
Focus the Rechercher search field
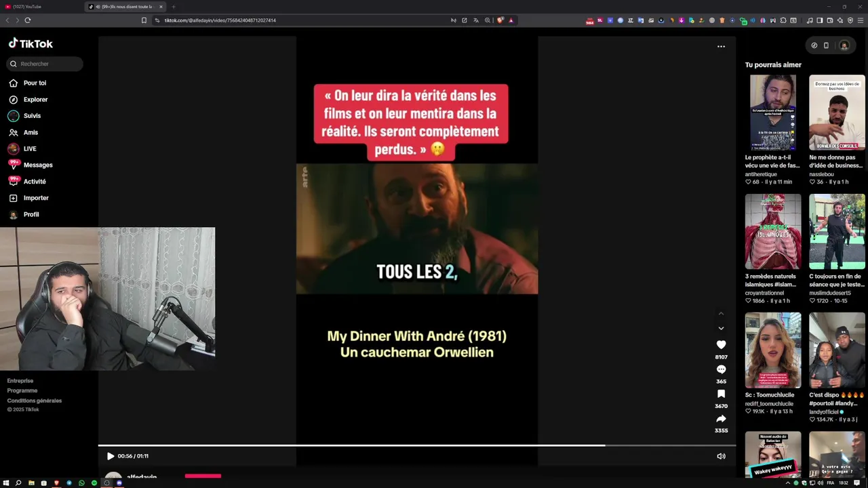click(45, 64)
